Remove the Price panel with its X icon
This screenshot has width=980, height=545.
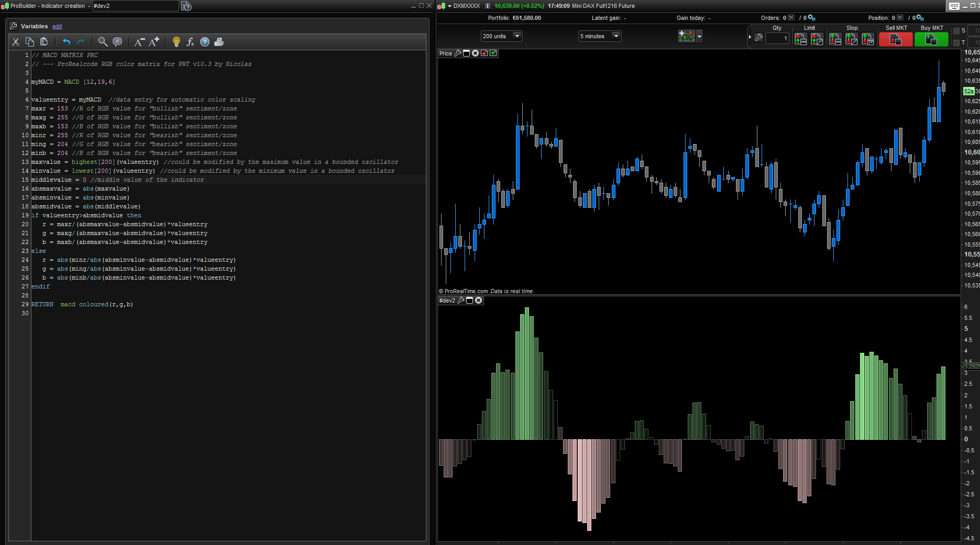click(x=475, y=53)
